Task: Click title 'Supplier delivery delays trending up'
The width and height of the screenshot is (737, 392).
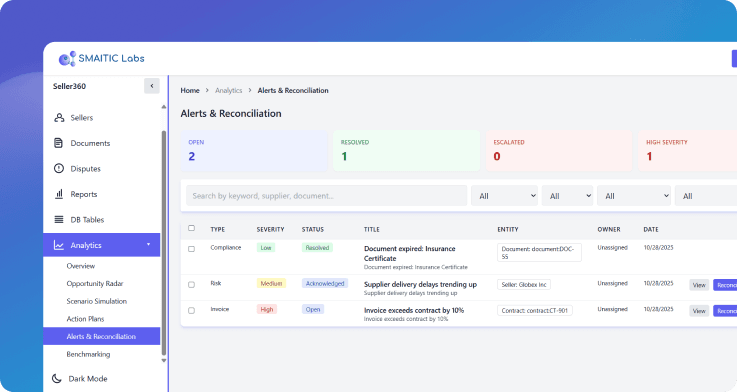Action: 420,284
